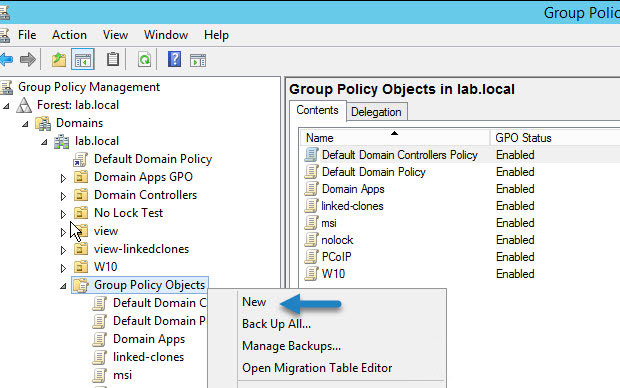Click the Domains folder icon in tree
This screenshot has width=620, height=388.
[43, 123]
